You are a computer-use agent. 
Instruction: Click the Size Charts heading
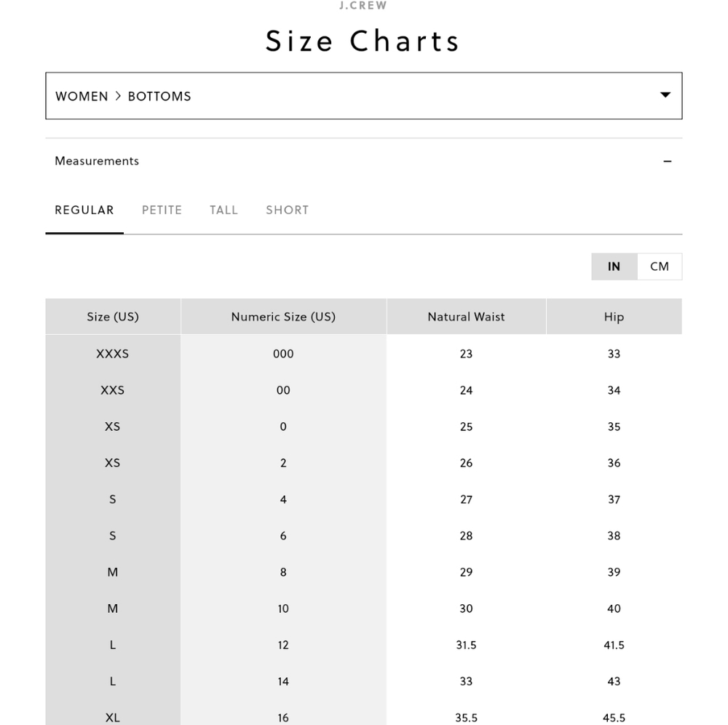(363, 41)
